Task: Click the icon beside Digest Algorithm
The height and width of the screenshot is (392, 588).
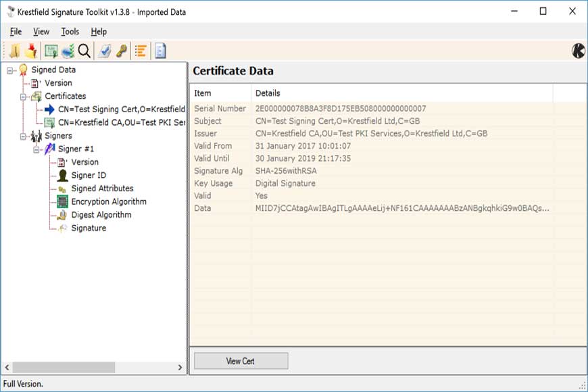Action: click(x=62, y=215)
